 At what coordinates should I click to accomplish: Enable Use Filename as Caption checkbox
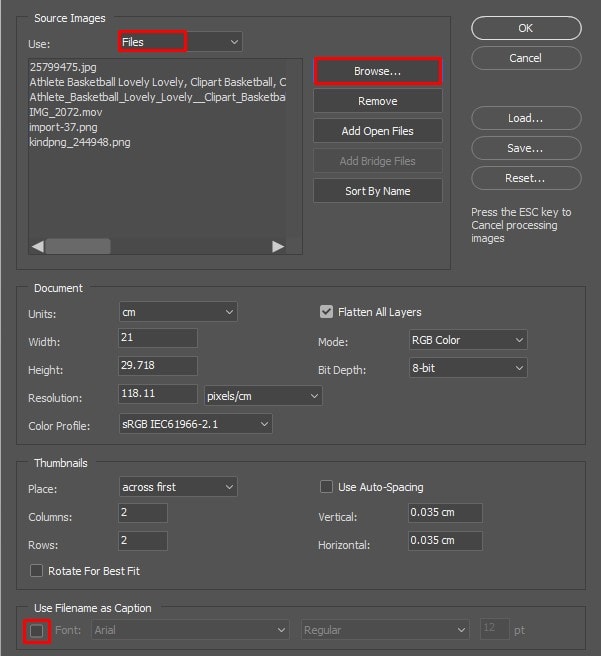pyautogui.click(x=37, y=630)
